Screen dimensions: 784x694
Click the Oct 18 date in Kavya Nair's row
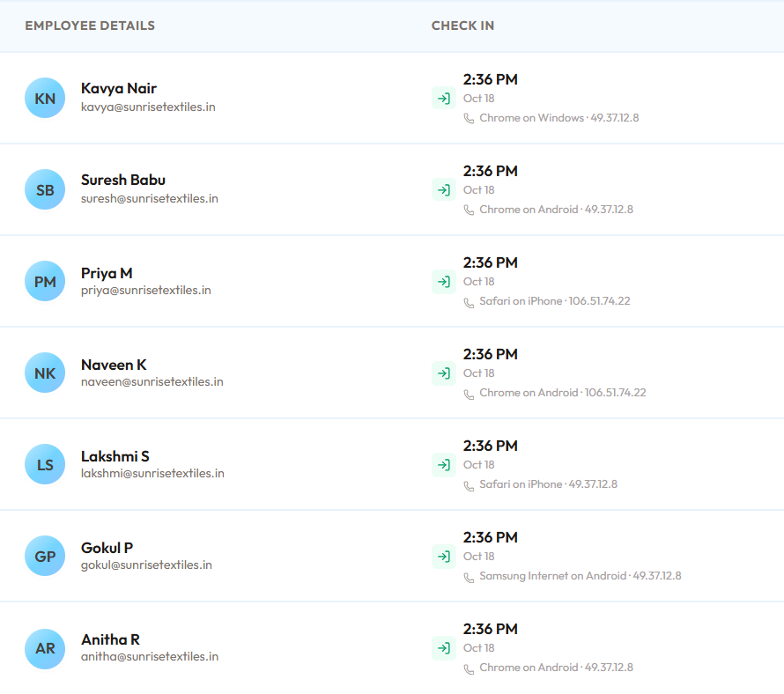click(478, 99)
